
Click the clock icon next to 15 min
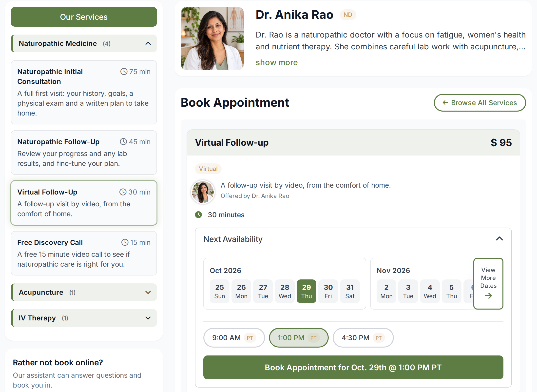click(125, 242)
